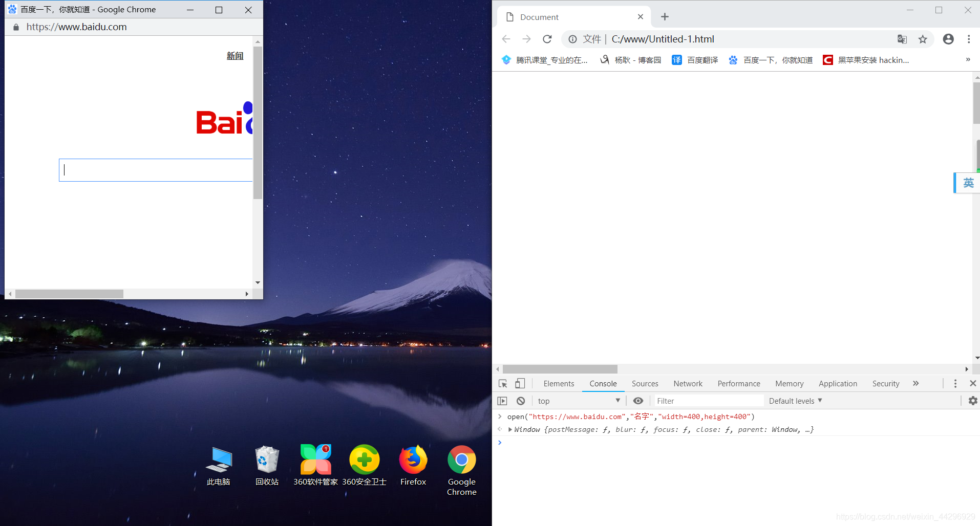Select the 360安全卫士 desktop icon
This screenshot has width=980, height=526.
coord(364,466)
